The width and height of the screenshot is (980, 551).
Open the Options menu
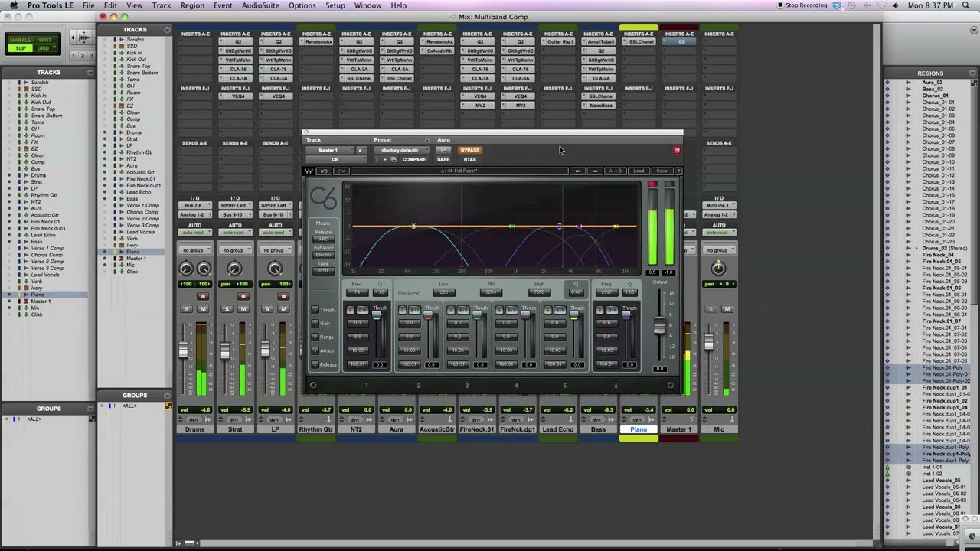(302, 5)
